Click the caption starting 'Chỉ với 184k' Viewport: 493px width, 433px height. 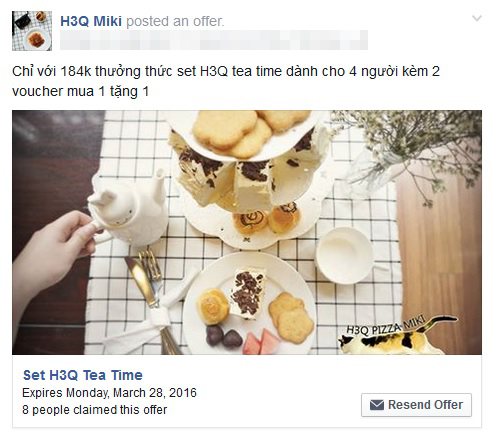coord(226,81)
